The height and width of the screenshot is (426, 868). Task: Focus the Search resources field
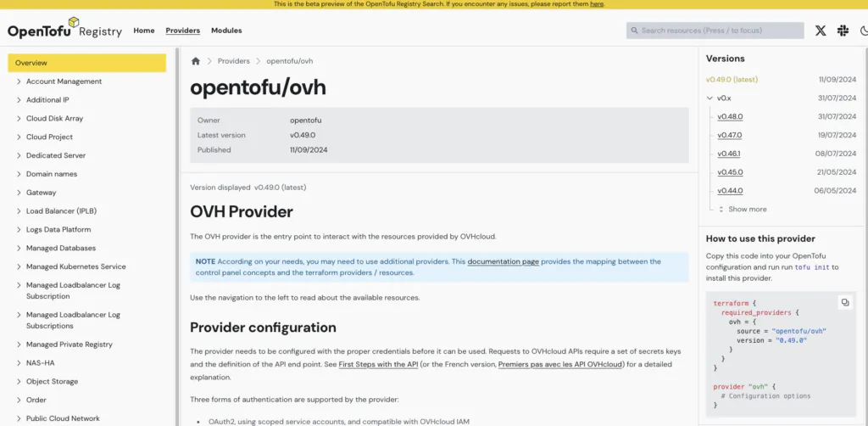[715, 31]
